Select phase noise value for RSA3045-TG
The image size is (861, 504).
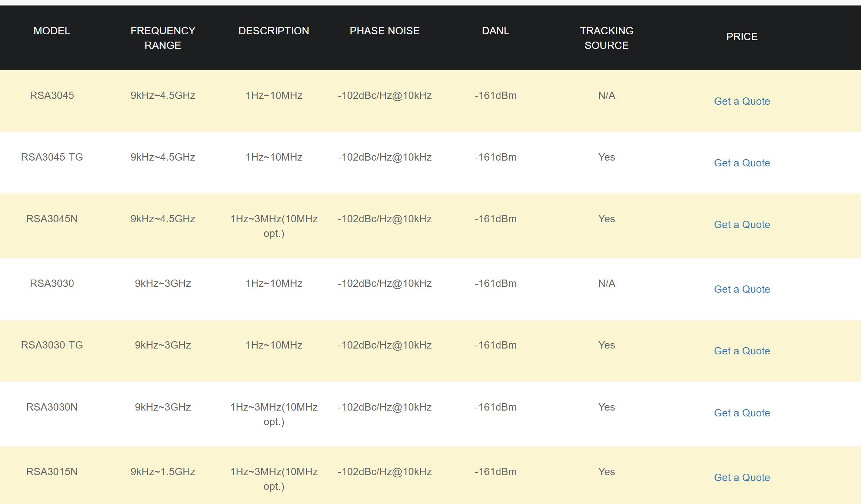385,157
